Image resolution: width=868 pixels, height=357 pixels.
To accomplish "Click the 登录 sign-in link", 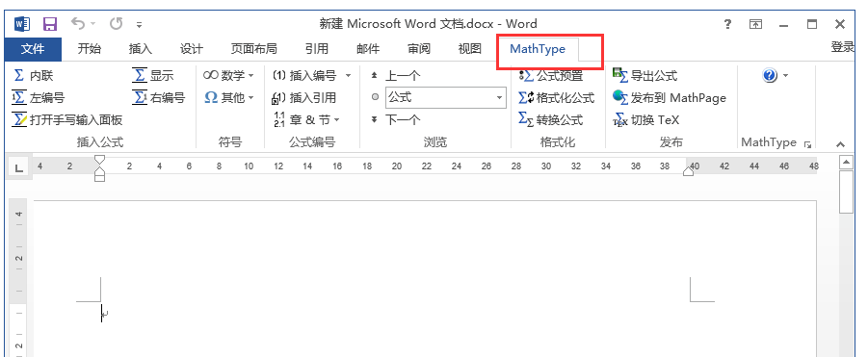I will (x=843, y=47).
